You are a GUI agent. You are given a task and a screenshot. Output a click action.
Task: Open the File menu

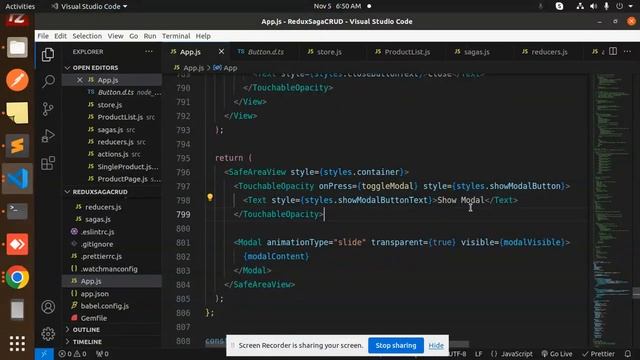point(43,36)
